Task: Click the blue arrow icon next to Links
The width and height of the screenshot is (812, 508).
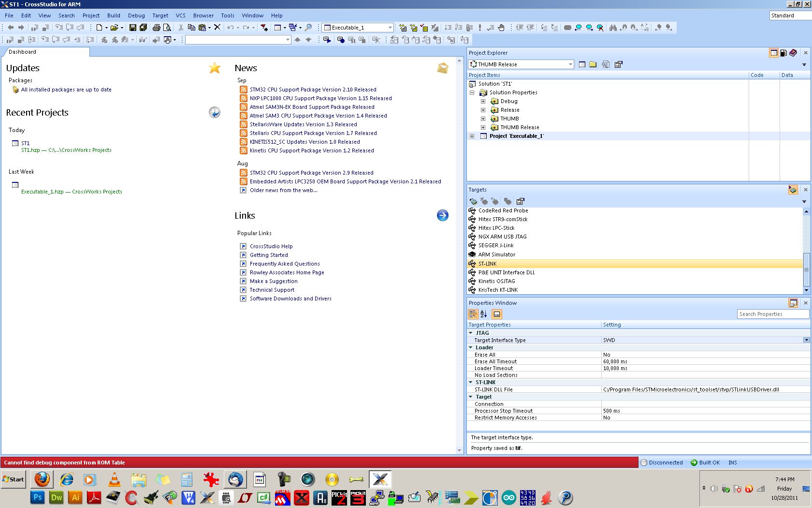Action: pyautogui.click(x=443, y=215)
